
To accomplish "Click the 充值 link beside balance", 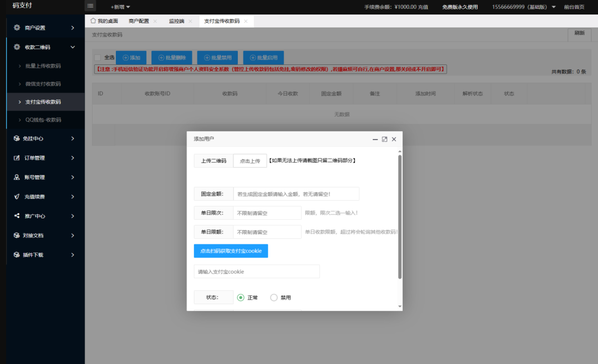I will click(423, 7).
